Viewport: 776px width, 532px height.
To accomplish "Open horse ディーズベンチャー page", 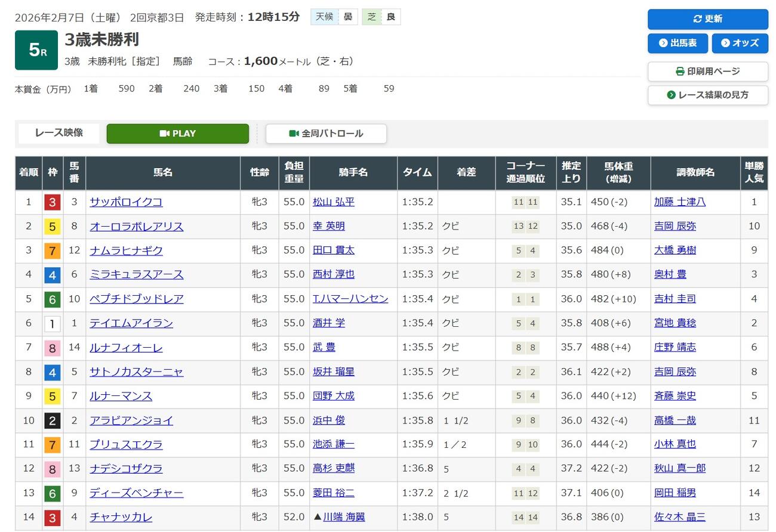I will (x=137, y=493).
